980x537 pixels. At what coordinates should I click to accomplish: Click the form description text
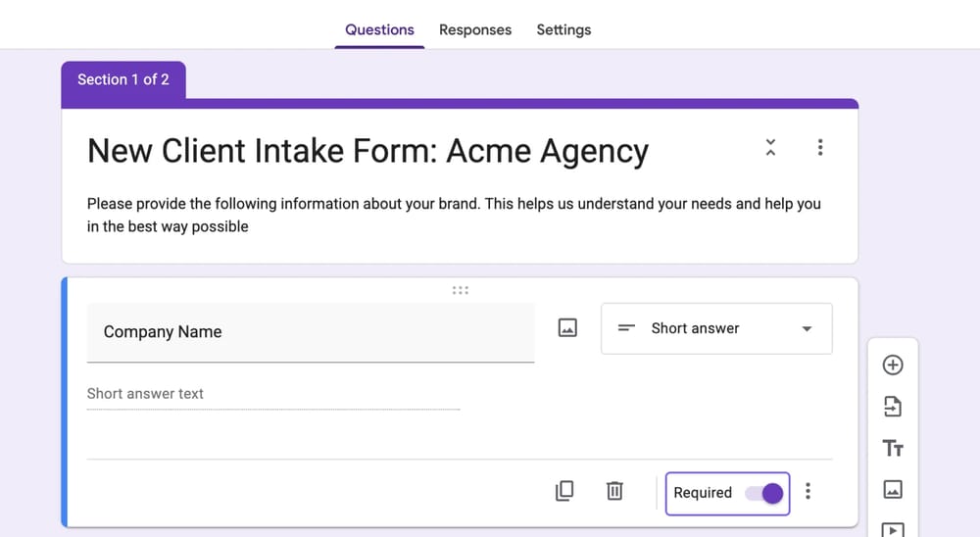(454, 215)
